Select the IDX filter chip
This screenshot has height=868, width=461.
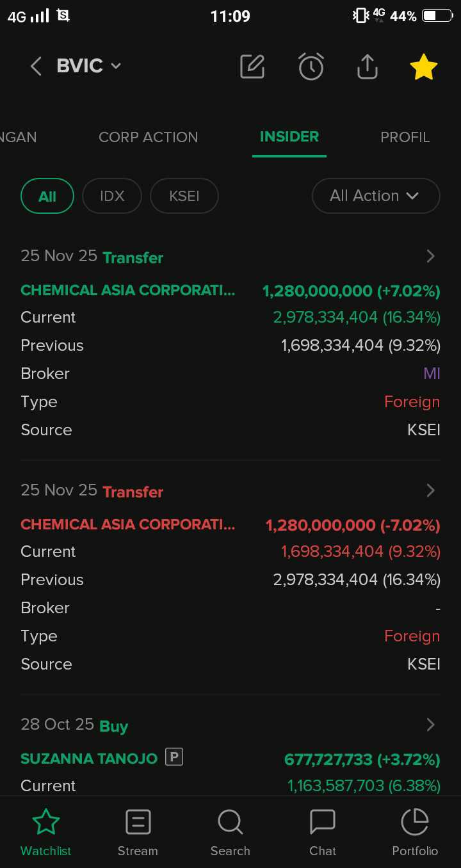[x=112, y=196]
